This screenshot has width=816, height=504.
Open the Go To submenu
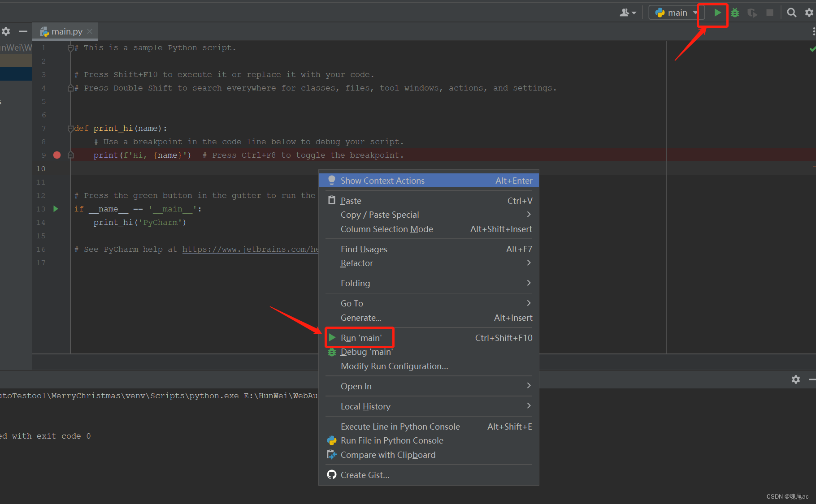429,303
